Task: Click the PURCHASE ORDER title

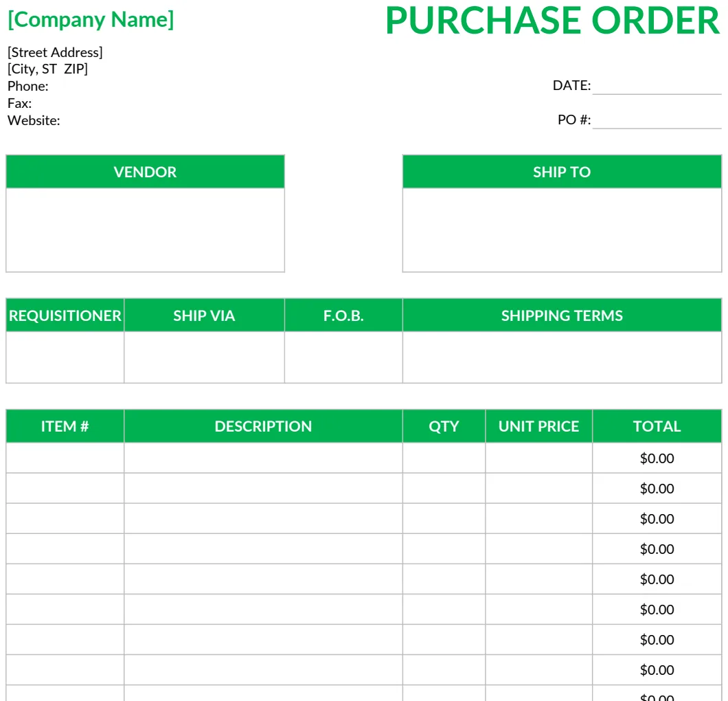Action: pyautogui.click(x=552, y=21)
